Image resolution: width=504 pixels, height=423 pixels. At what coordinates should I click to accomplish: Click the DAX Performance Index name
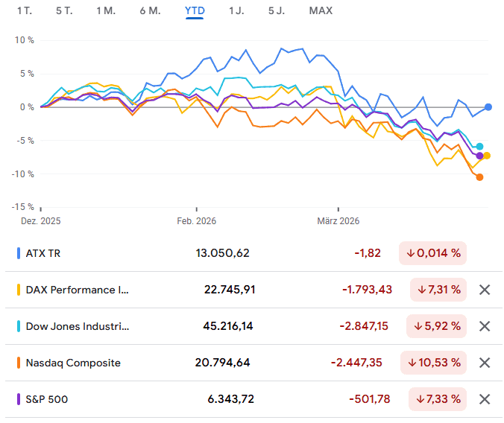coord(77,290)
